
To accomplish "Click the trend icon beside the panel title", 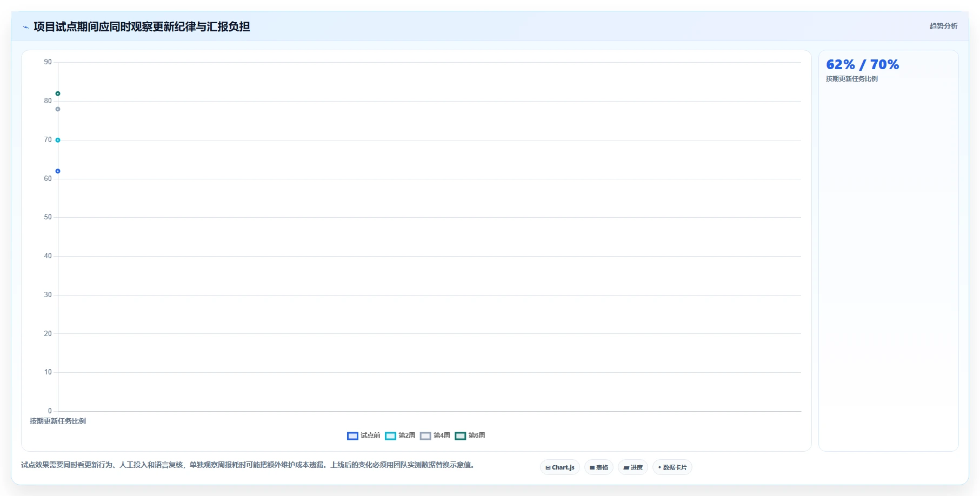I will coord(25,27).
